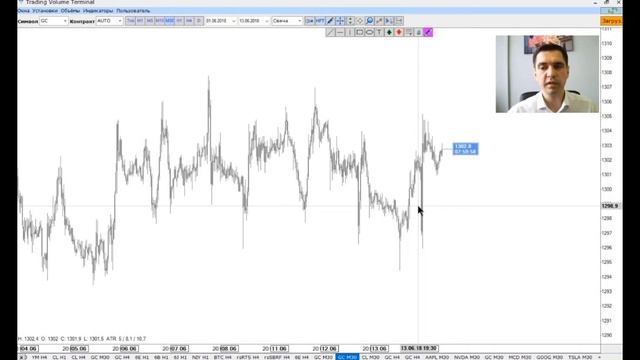Screen dimensions: 640x360
Task: Toggle the Tick timeframe button
Action: point(130,20)
